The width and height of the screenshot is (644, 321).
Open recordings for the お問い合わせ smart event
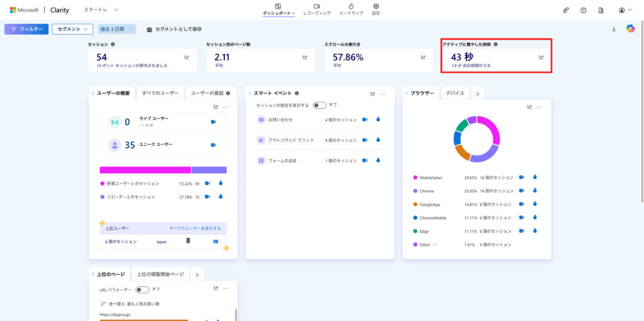tap(365, 119)
